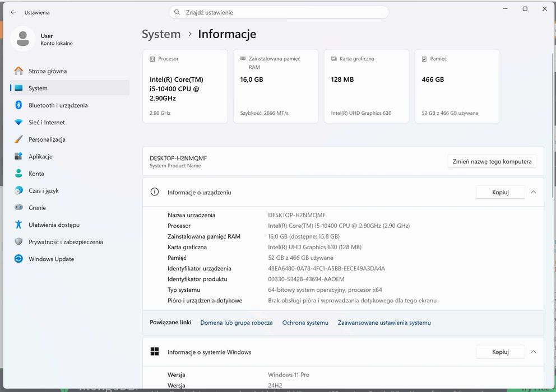Click the '24H2' version value
This screenshot has width=556, height=392.
(275, 385)
